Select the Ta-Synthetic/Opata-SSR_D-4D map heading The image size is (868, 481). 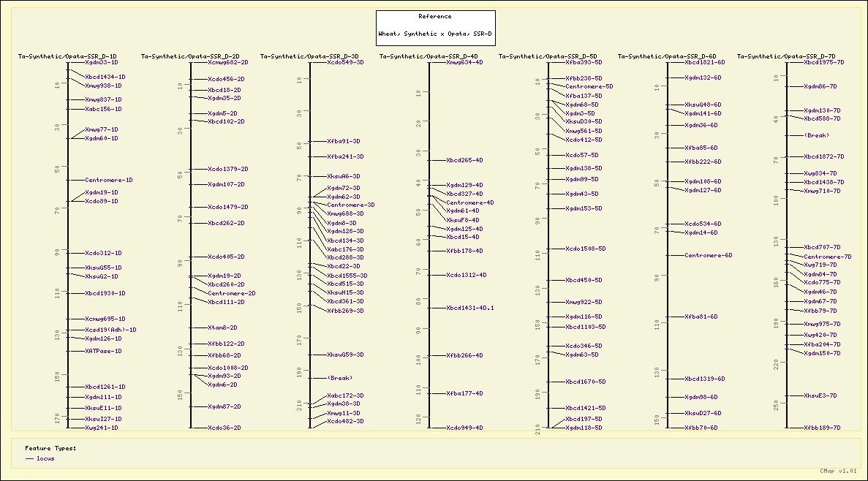429,56
